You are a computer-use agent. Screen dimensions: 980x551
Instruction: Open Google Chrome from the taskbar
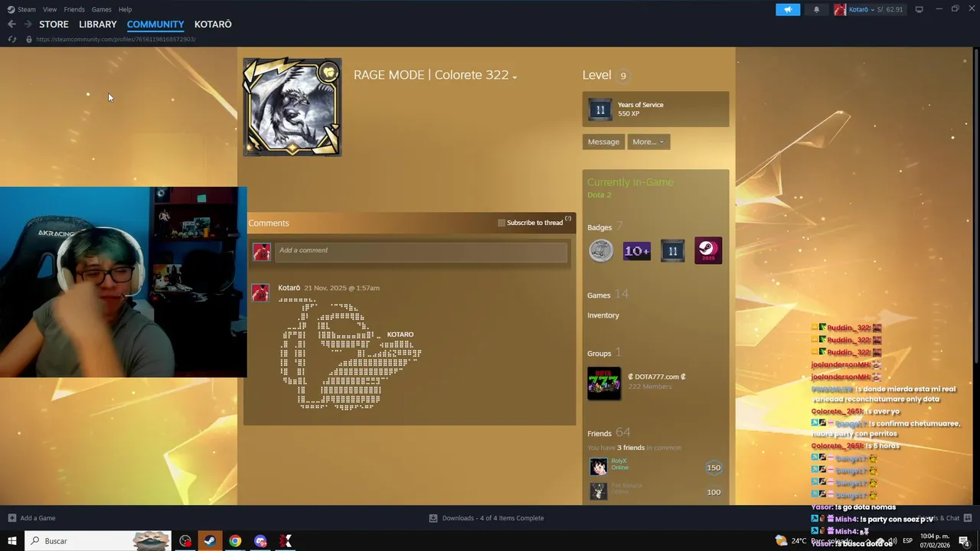[x=235, y=541]
